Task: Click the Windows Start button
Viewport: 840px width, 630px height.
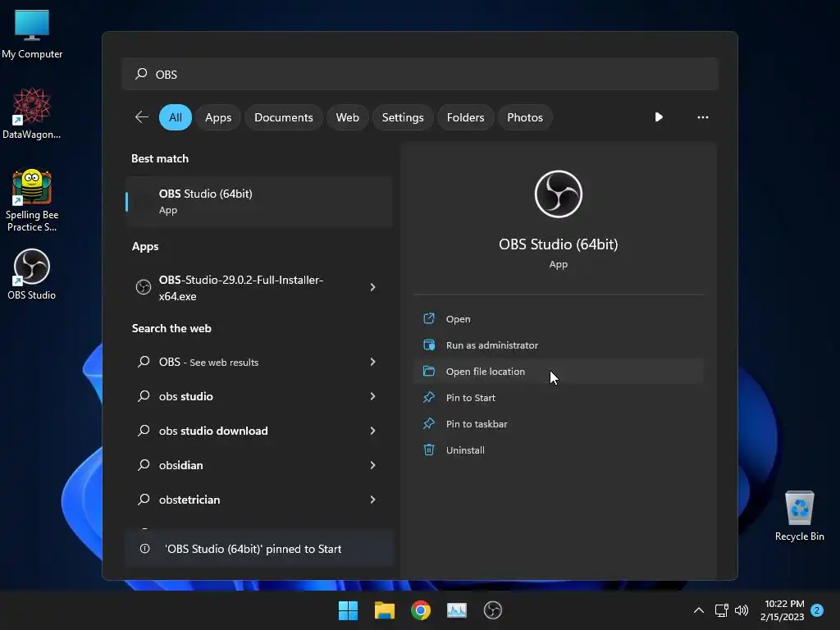Action: [x=348, y=610]
